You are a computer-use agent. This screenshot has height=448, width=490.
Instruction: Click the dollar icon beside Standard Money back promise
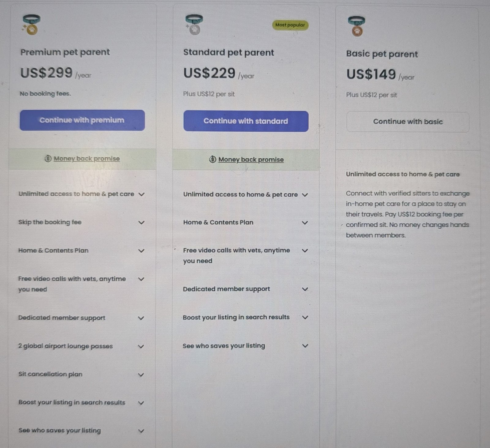[213, 159]
